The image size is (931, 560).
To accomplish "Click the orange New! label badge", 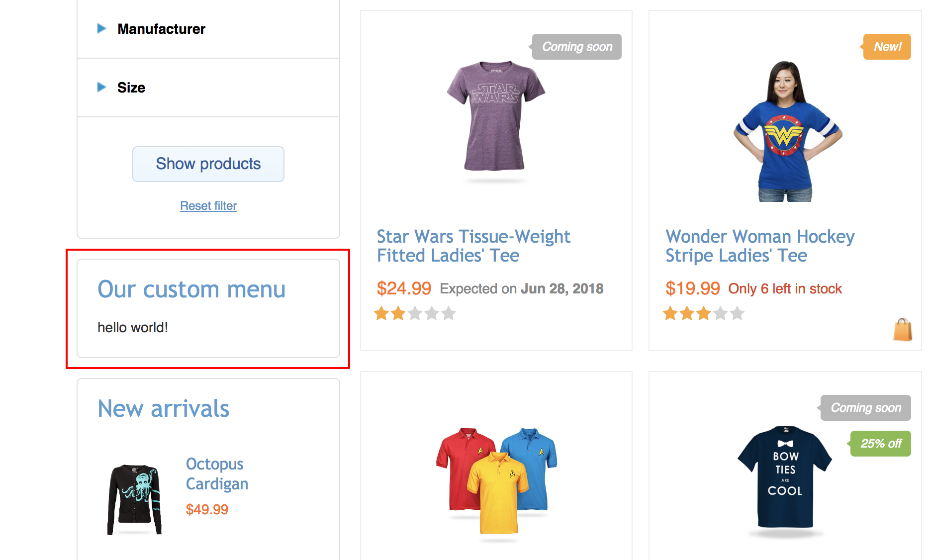I will click(887, 47).
